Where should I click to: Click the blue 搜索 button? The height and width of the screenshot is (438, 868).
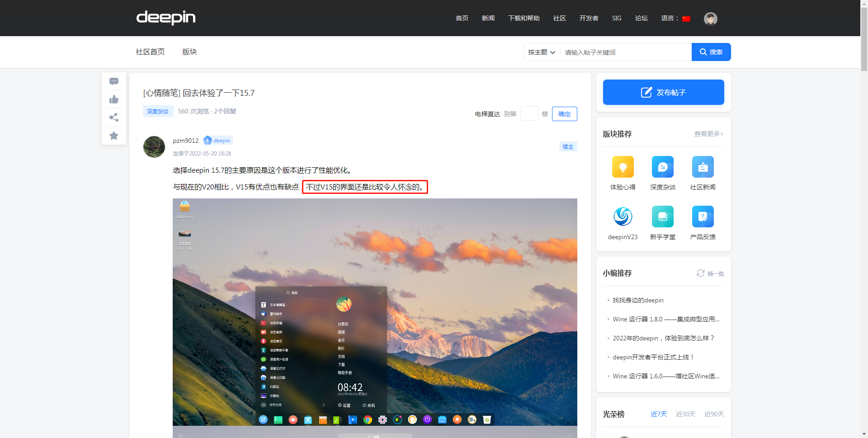(711, 52)
